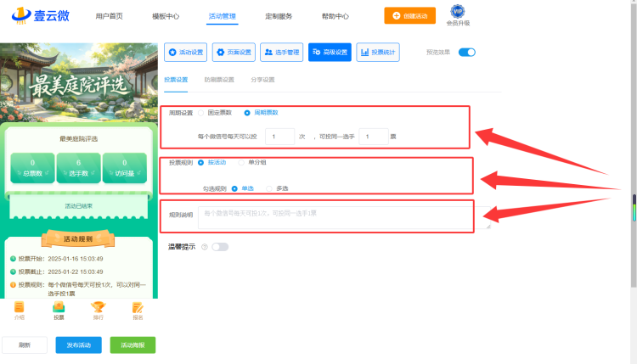Open 活动设置 toolbar button
The width and height of the screenshot is (637, 364).
[186, 53]
